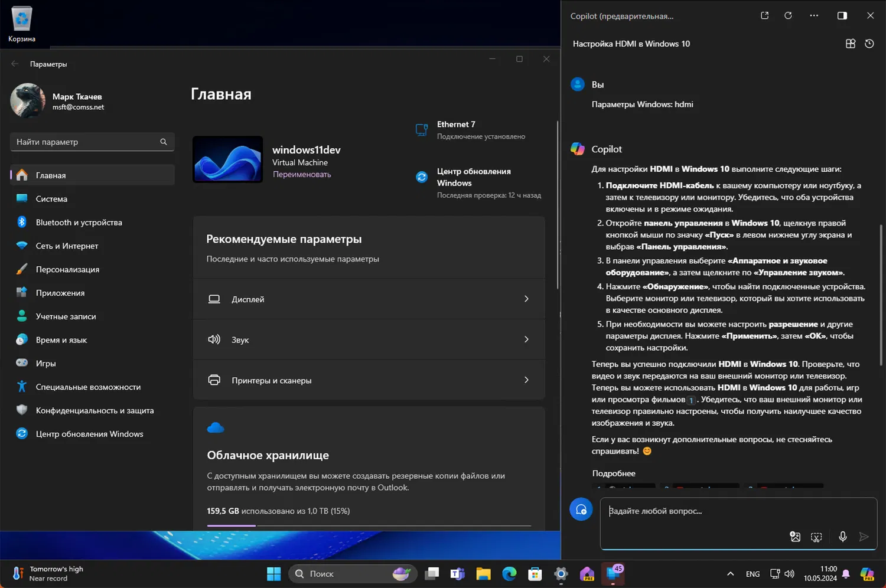
Task: Open Microsoft Store from the taskbar
Action: click(x=535, y=574)
